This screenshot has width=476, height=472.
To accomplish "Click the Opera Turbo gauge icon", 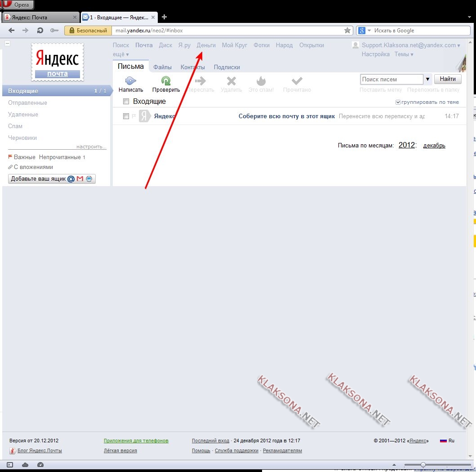I will click(40, 465).
